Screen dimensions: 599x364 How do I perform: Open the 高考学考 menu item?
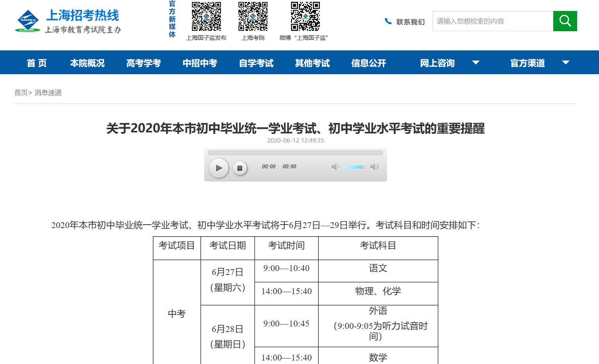point(143,63)
